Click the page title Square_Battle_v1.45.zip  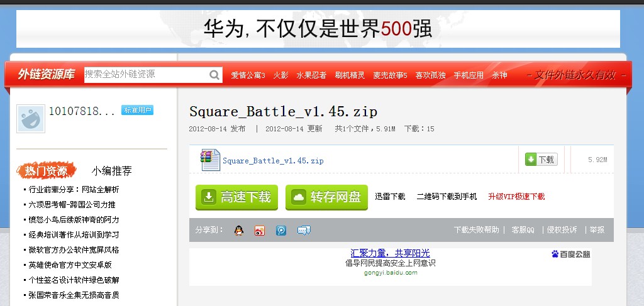284,112
